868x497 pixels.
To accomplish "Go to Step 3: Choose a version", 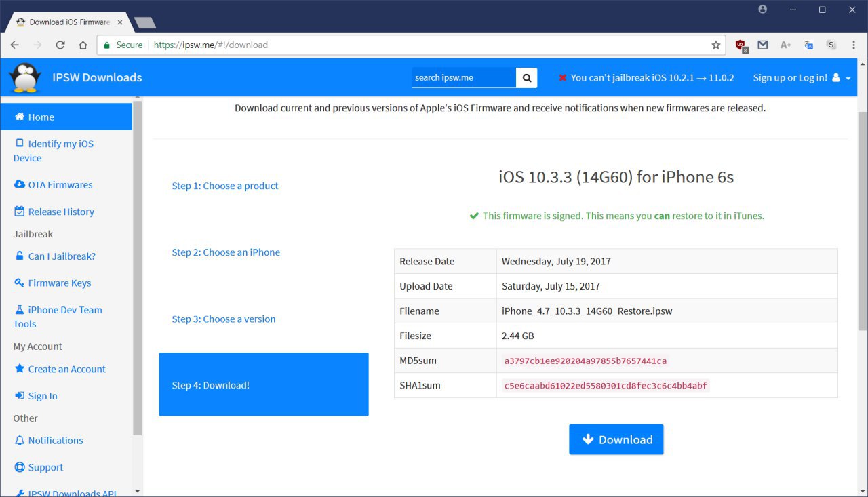I will point(224,319).
